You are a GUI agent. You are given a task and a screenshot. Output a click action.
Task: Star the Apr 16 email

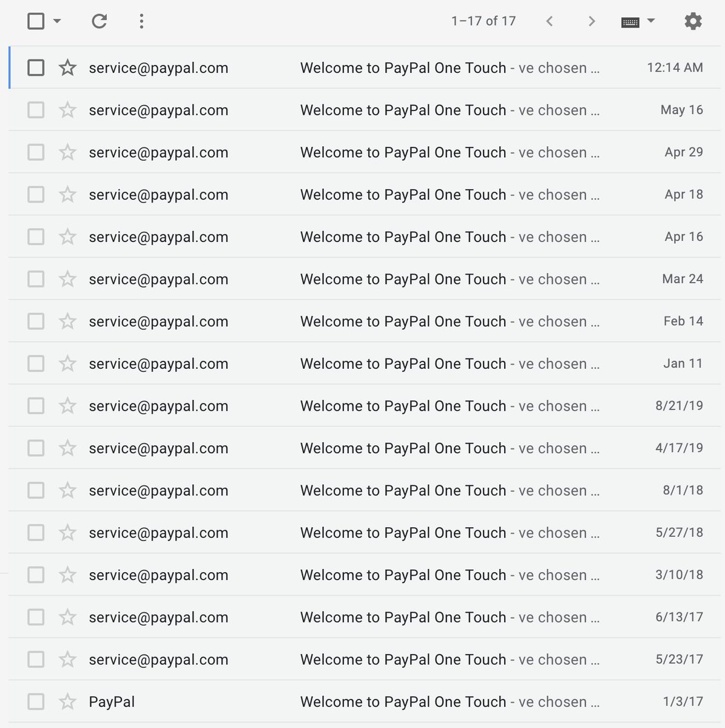(67, 237)
